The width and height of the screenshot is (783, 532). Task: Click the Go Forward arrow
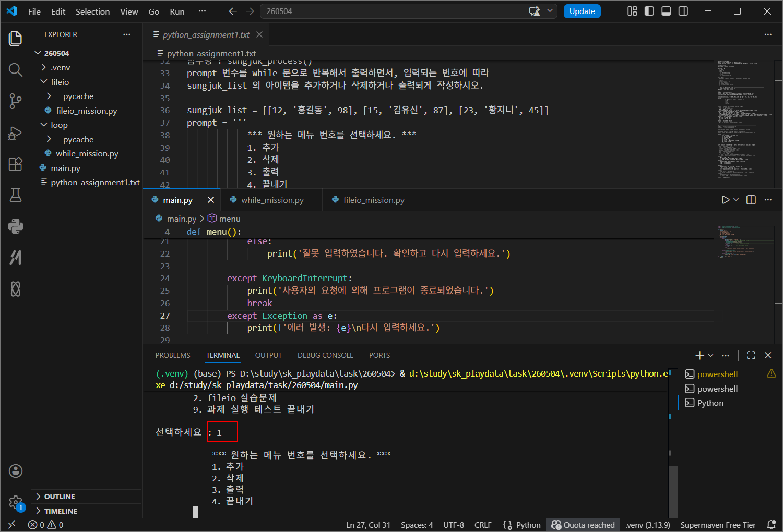pos(250,11)
